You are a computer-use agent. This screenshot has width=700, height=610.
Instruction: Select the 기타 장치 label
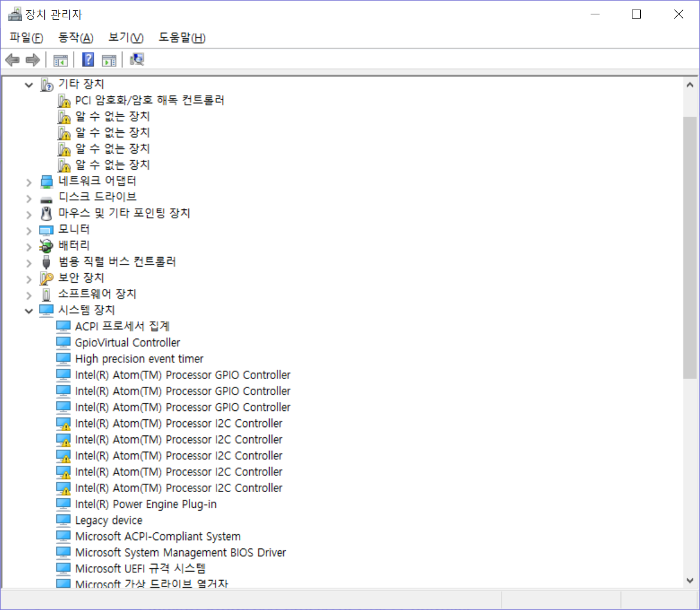coord(81,84)
